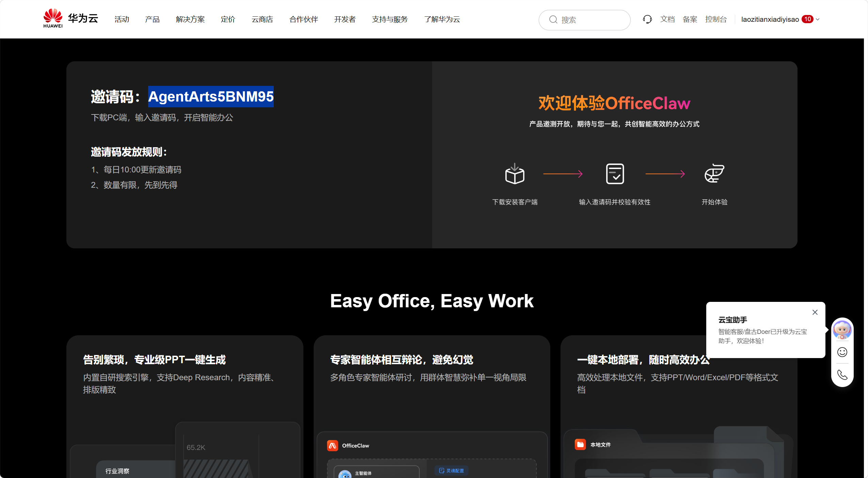Open the 云商店 menu

click(x=262, y=19)
